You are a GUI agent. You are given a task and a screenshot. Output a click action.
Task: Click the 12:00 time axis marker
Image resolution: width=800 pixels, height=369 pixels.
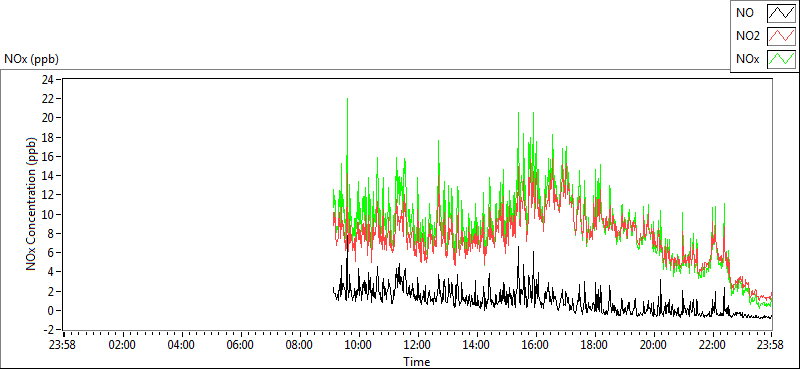point(417,345)
